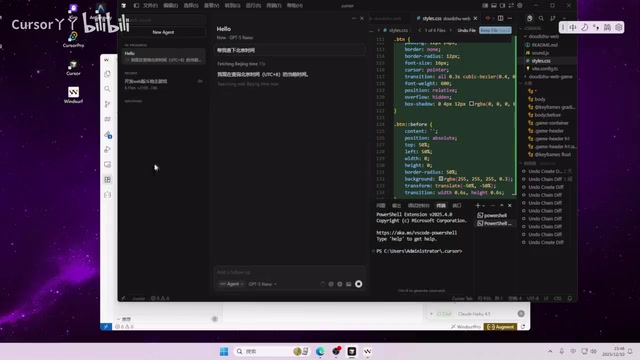Image resolution: width=640 pixels, height=360 pixels.
Task: Open the Agent mode dropdown
Action: pyautogui.click(x=231, y=284)
